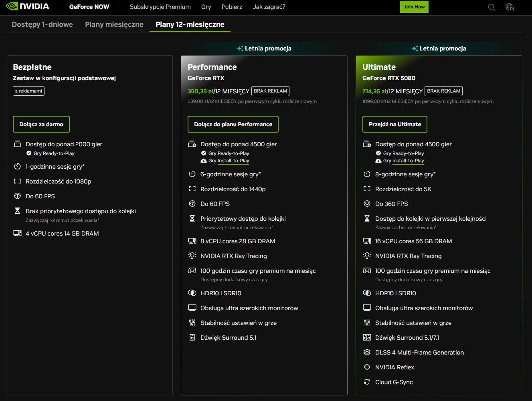Click hourglass icon beside 'Priorytetowy dostęp do kolejki'
The image size is (532, 401).
pos(192,218)
